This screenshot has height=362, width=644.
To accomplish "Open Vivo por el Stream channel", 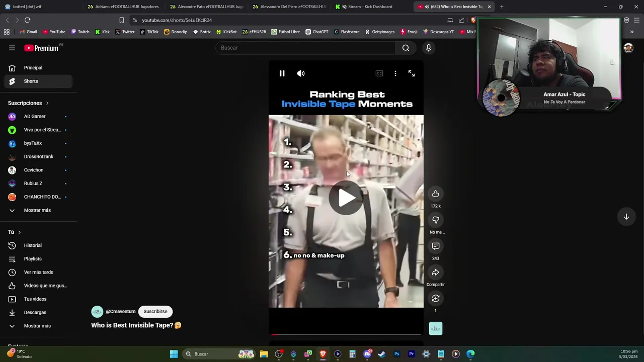I will pyautogui.click(x=38, y=130).
